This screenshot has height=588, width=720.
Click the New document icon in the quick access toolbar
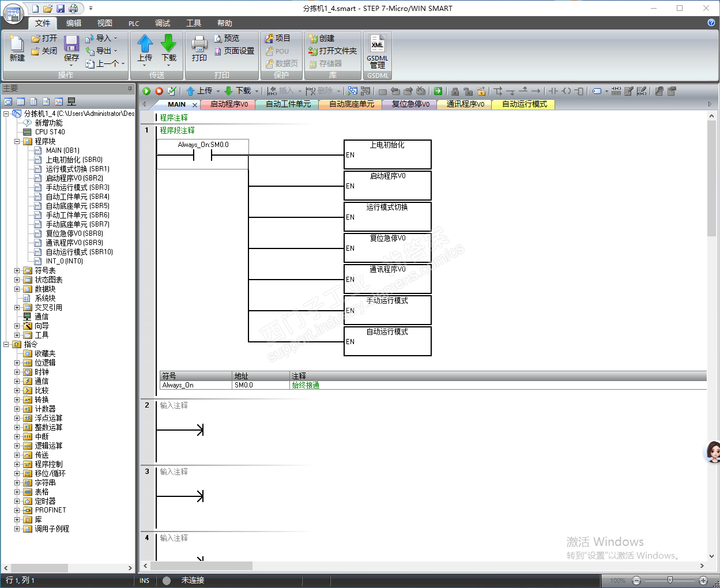pyautogui.click(x=35, y=9)
